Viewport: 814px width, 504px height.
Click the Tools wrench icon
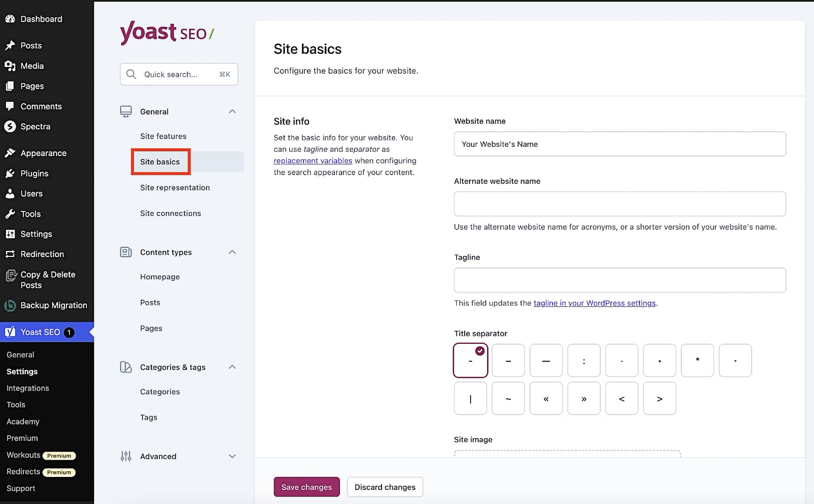click(x=10, y=214)
